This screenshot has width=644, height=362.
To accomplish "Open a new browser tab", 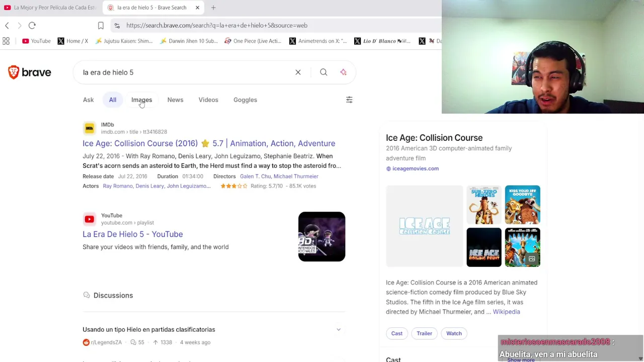I will pos(213,8).
